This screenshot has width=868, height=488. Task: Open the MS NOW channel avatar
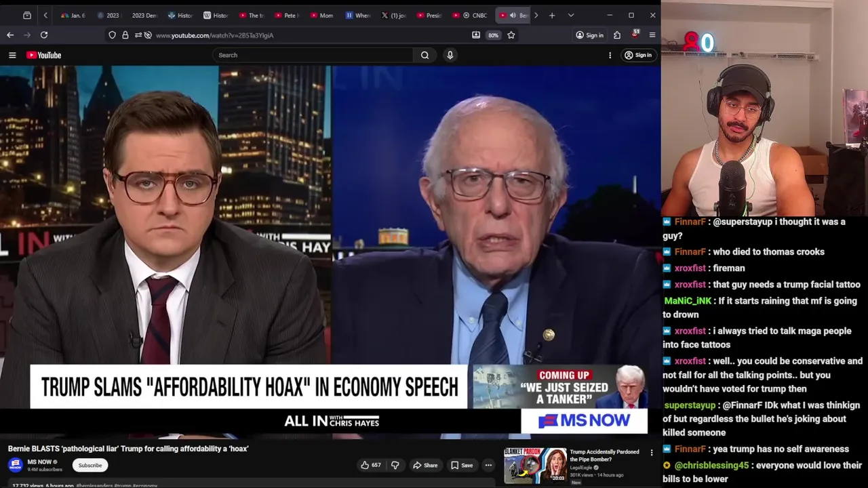tap(16, 465)
